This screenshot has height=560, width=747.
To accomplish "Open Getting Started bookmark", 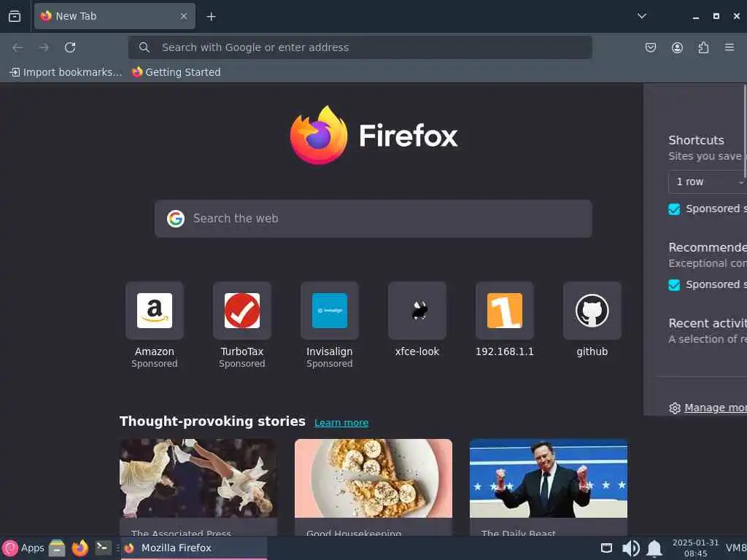I will pyautogui.click(x=177, y=72).
